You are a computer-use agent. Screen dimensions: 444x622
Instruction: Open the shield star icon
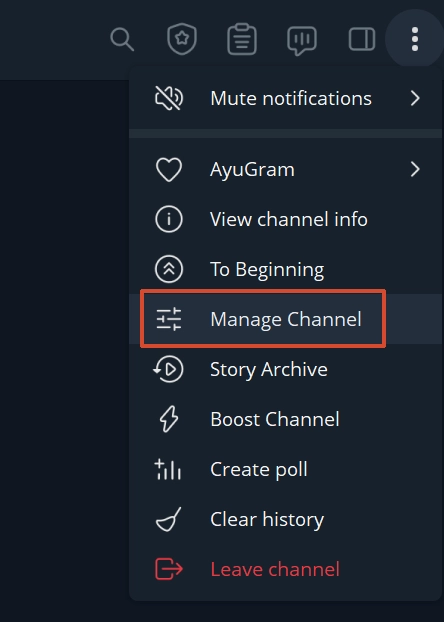click(x=182, y=39)
